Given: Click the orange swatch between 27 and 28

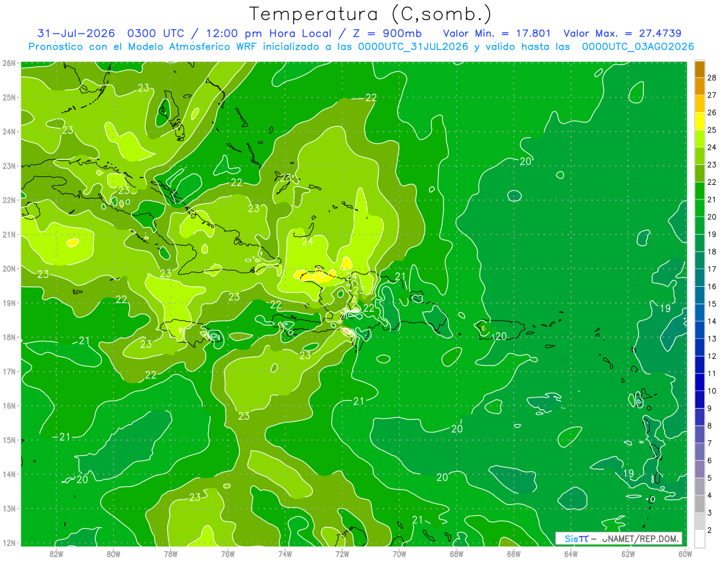Looking at the screenshot, I should [x=699, y=87].
